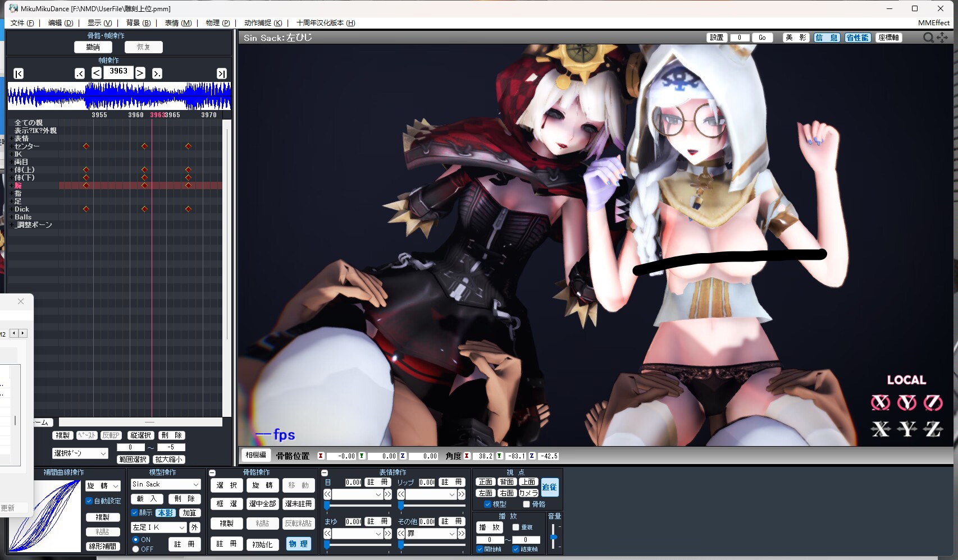Click previous morph arrow for リップ
Viewport: 958px width, 560px height.
[x=401, y=494]
